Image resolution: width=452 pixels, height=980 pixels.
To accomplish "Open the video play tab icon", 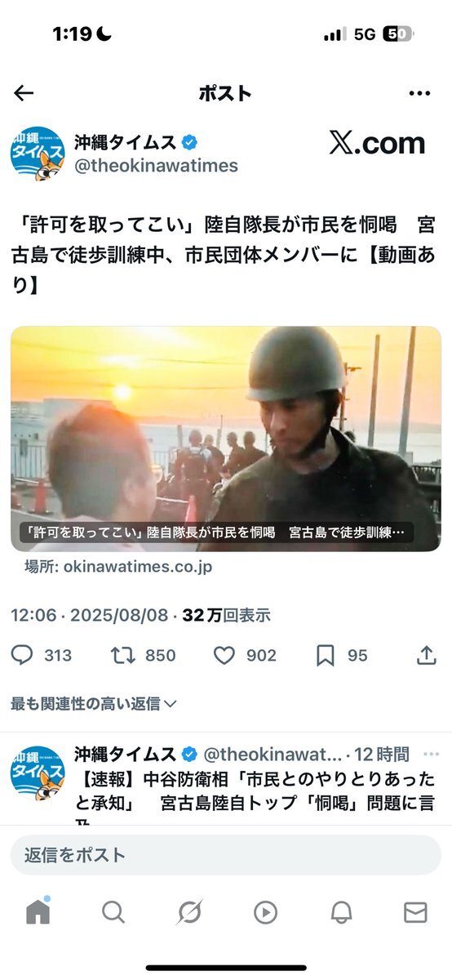I will [x=265, y=912].
